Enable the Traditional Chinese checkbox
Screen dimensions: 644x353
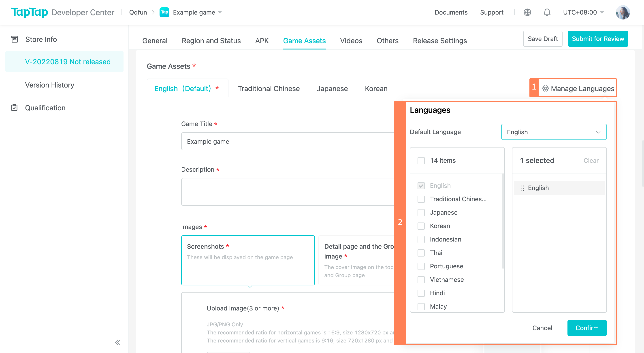421,199
